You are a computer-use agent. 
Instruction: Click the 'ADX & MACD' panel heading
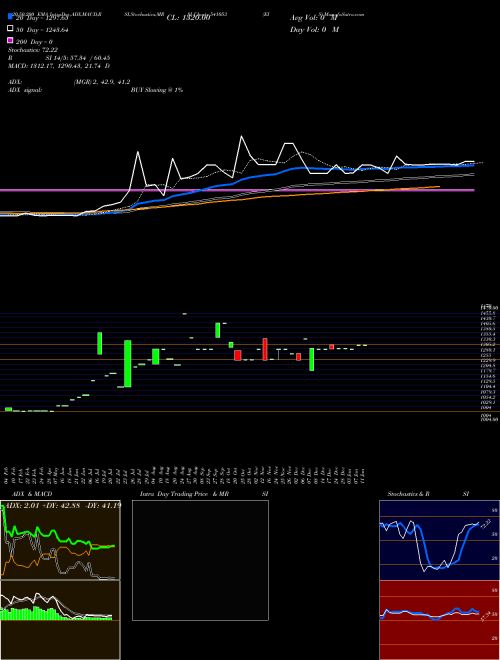32,494
